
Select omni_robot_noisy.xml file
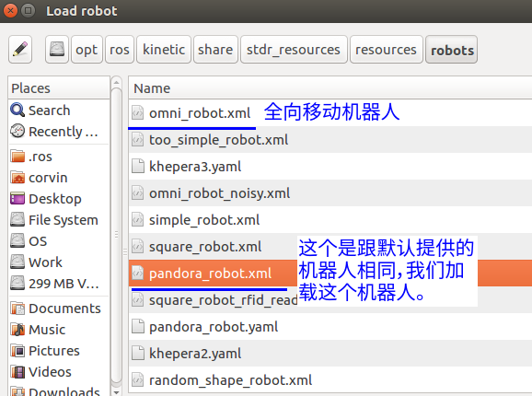[330, 193]
